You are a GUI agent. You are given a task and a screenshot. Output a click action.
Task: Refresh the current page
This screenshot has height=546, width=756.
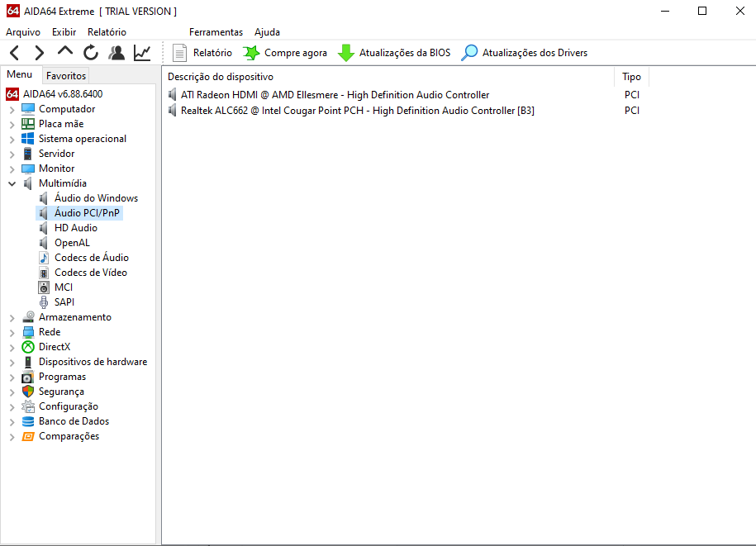pyautogui.click(x=91, y=53)
